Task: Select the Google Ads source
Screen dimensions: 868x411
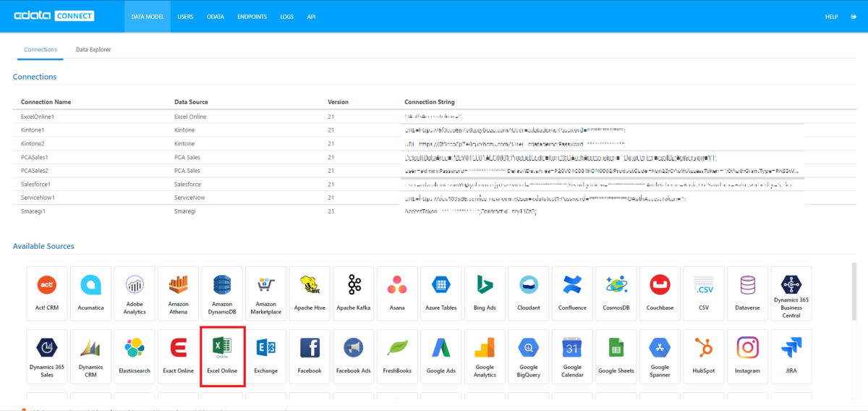Action: pyautogui.click(x=441, y=357)
